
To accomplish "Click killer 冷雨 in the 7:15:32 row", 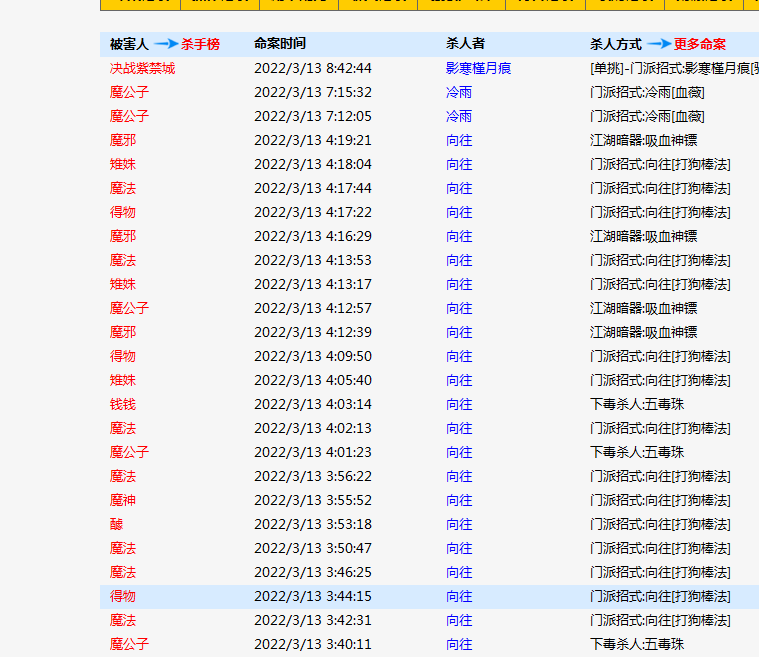I will click(459, 92).
